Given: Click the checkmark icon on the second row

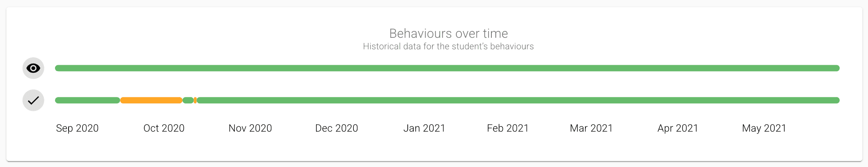Looking at the screenshot, I should point(33,100).
